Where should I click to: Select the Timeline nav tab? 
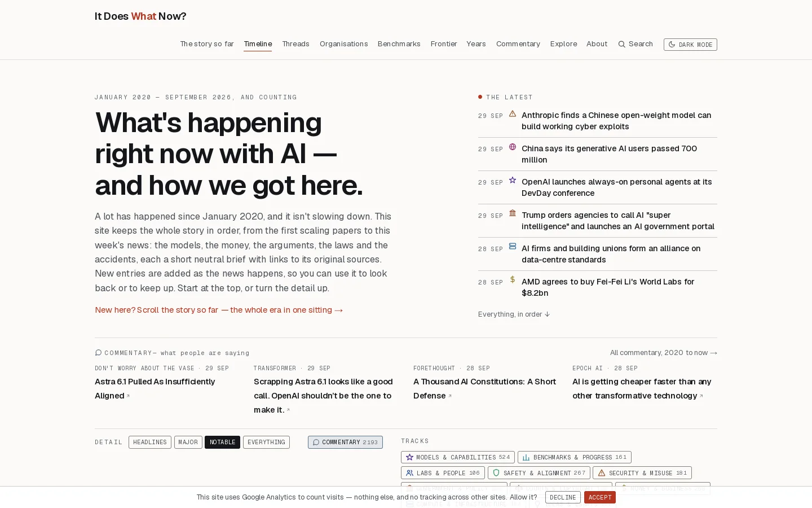(x=258, y=44)
